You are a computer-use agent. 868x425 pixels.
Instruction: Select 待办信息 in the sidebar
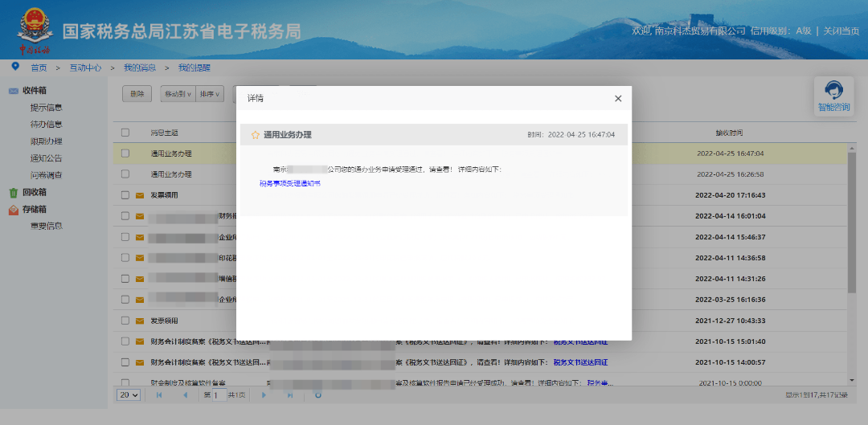(46, 125)
